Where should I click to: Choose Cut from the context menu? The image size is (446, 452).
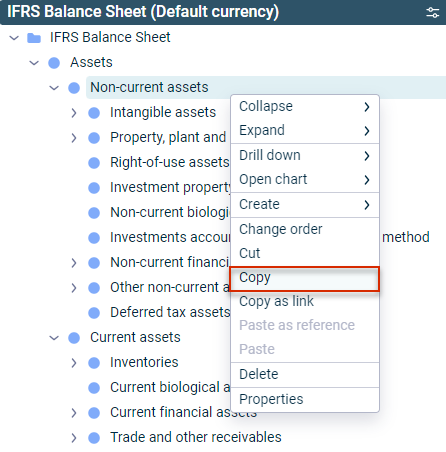305,253
